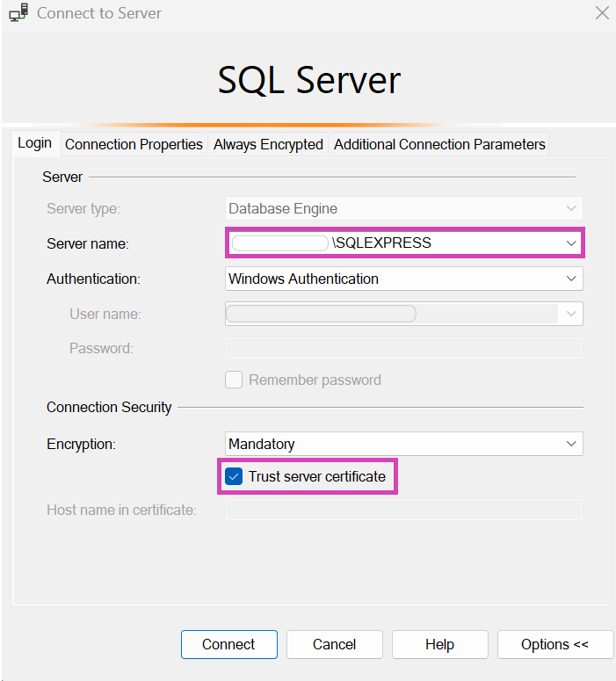The height and width of the screenshot is (681, 616).
Task: Open the Server name dropdown arrow
Action: 571,243
